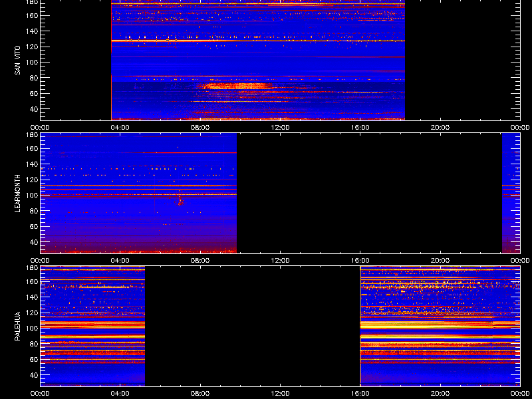Select the 160 frequency tick on Palehua axis
Viewport: 532px width, 399px height.
(33, 281)
